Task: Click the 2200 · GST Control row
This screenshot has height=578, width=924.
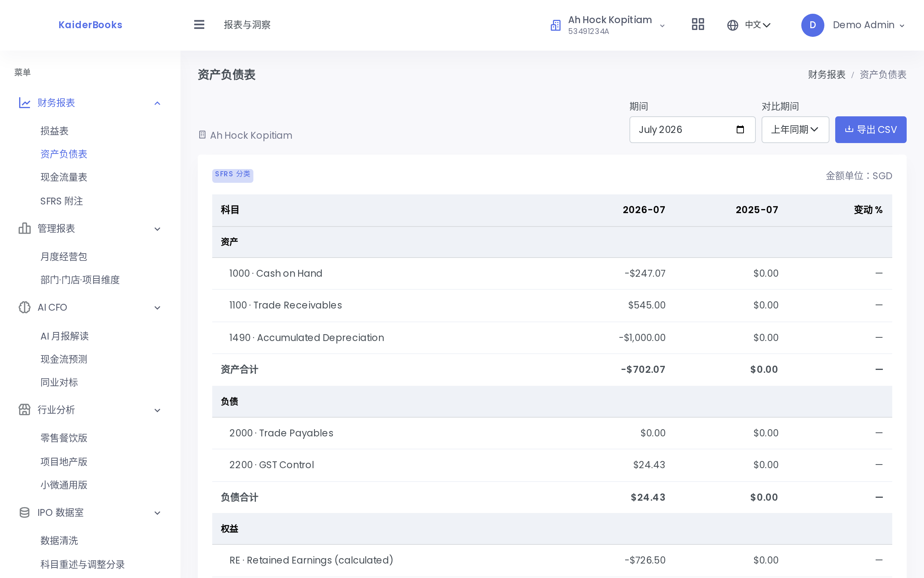Action: [552, 465]
